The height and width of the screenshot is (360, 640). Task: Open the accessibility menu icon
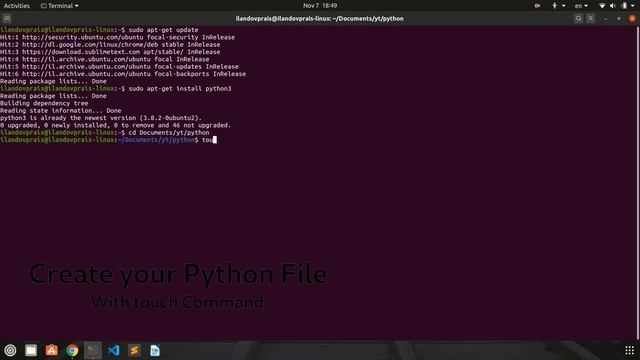tap(554, 6)
